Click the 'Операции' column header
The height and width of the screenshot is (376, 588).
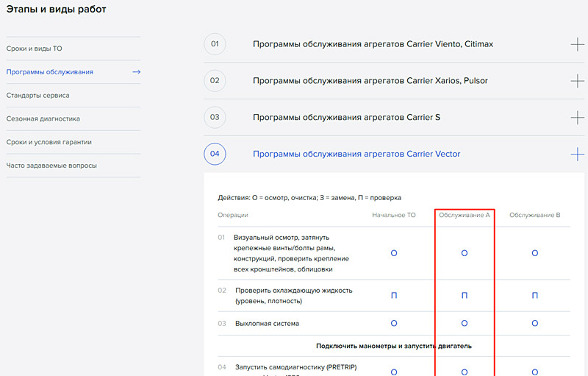tap(233, 215)
